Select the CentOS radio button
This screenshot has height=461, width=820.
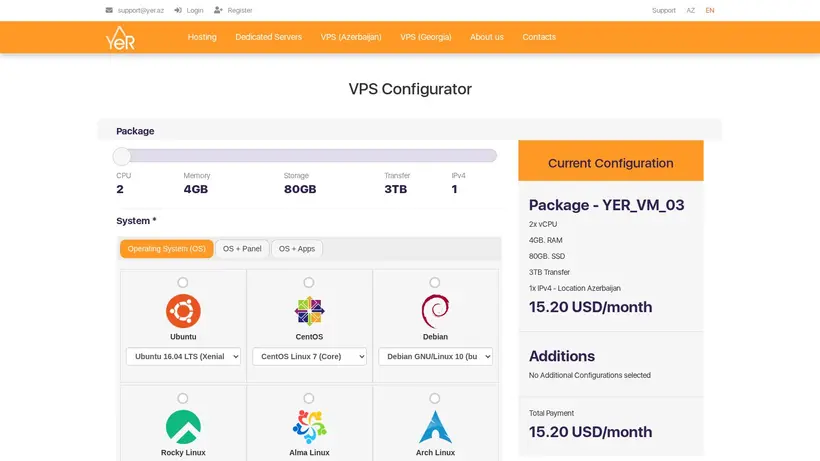tap(309, 283)
